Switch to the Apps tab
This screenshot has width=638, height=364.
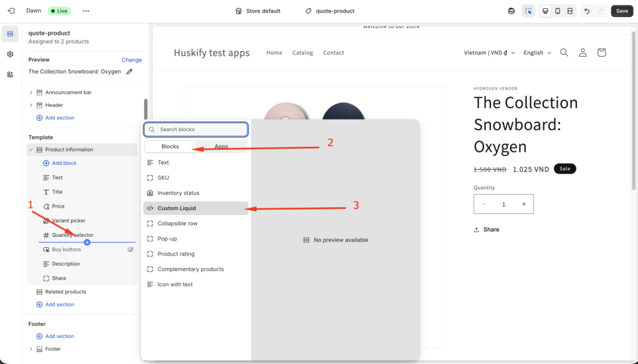[x=221, y=147]
